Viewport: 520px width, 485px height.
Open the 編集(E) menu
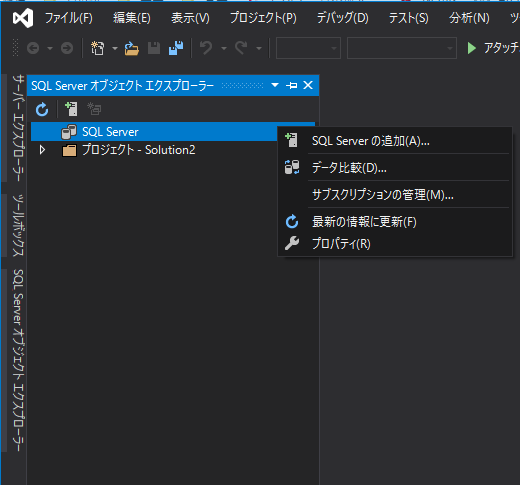(x=132, y=18)
